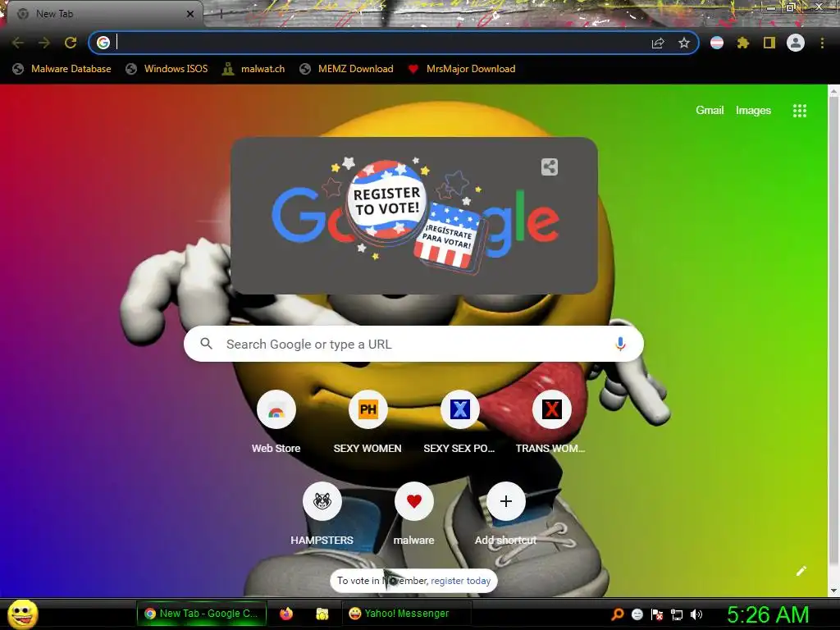Viewport: 840px width, 630px height.
Task: Open a new tab with plus button
Action: tap(220, 15)
